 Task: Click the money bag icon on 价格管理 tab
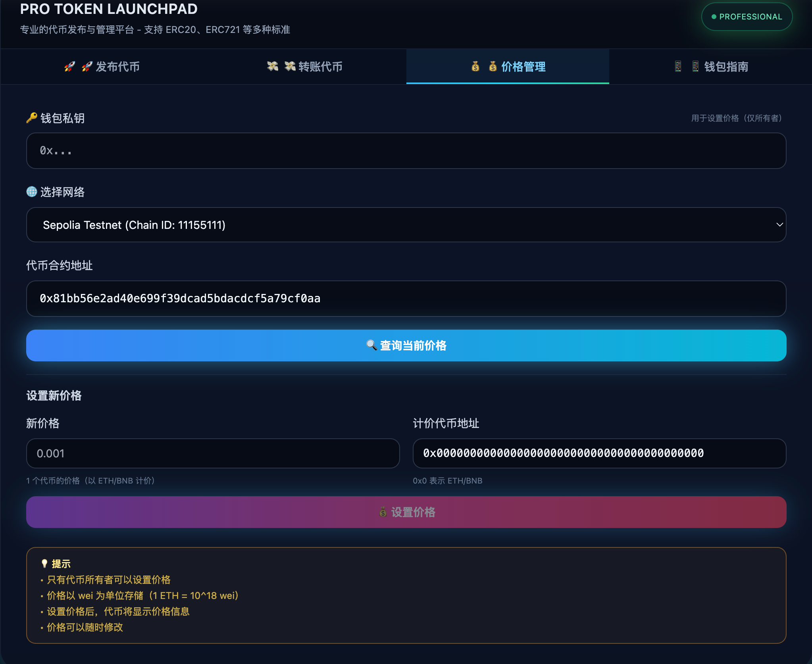pyautogui.click(x=475, y=67)
